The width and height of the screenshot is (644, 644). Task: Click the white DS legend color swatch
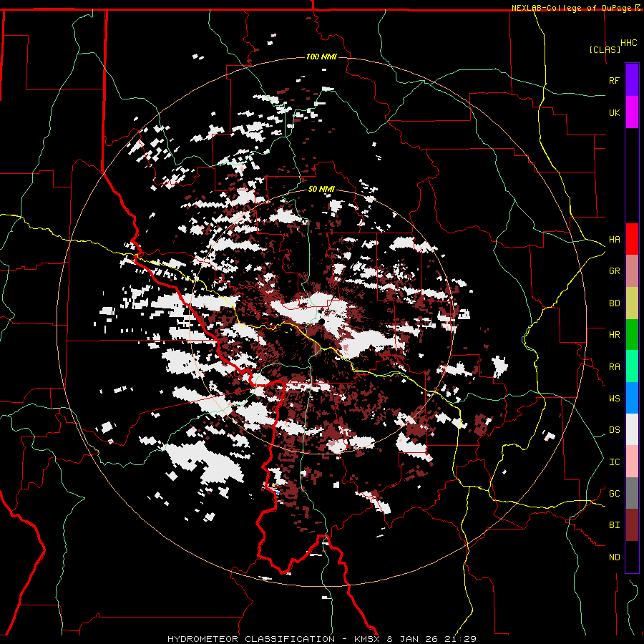pos(632,429)
